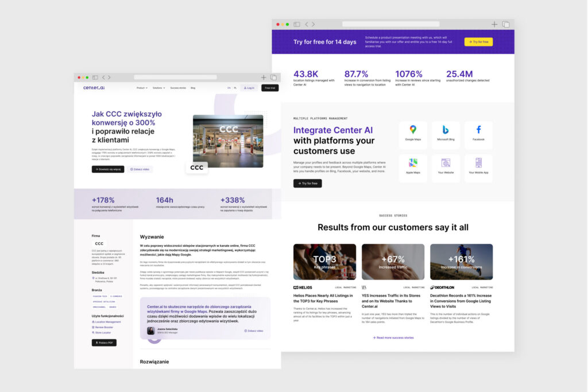Open the Helios Places Nearly All Listings article

coord(323,298)
